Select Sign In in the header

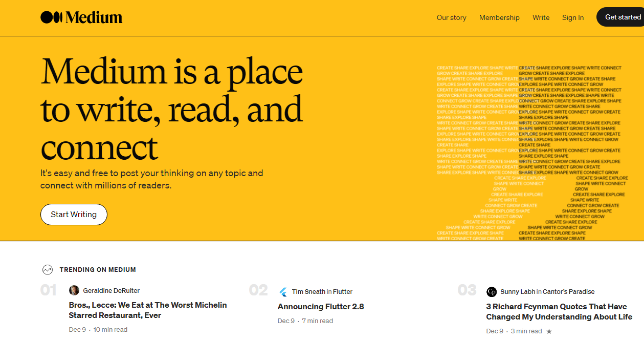coord(573,17)
